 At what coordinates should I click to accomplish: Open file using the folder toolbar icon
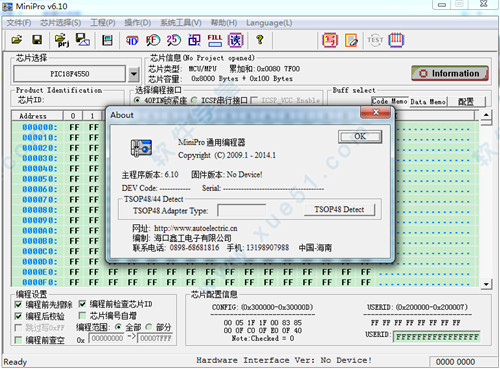point(17,40)
